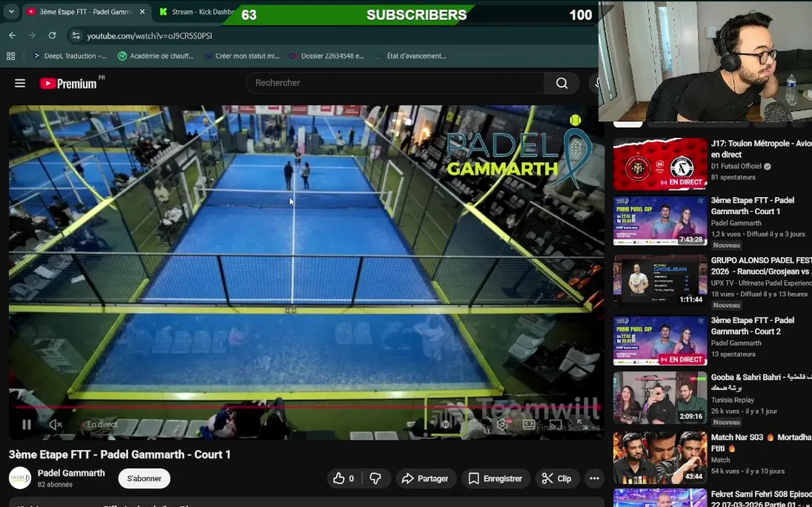Open video settings gear
Viewport: 812px width, 507px height.
[x=502, y=425]
